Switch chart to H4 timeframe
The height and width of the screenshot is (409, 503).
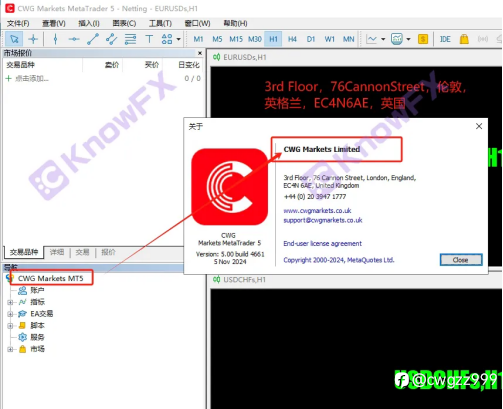point(292,39)
